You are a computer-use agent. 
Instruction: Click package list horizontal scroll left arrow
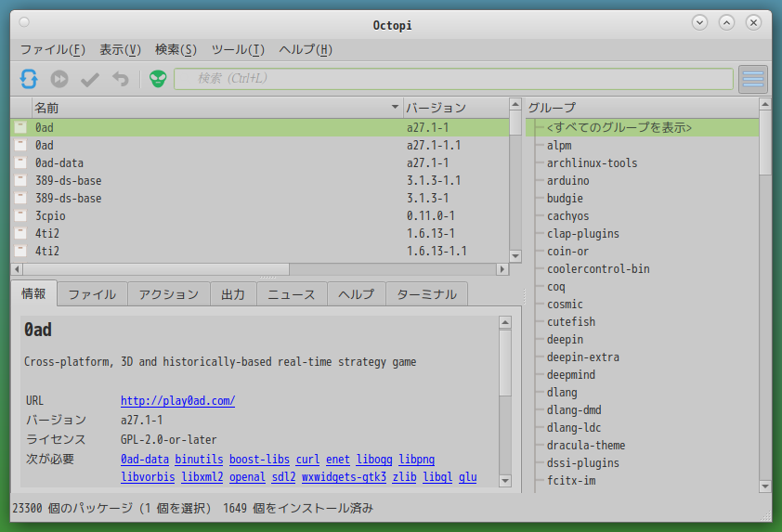17,269
